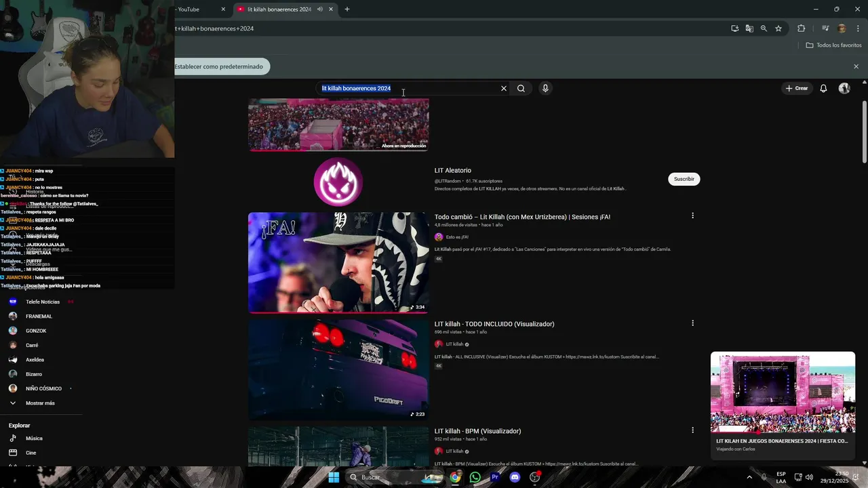Switch to the YouTube browser tab
Viewport: 868px width, 488px height.
coord(197,9)
